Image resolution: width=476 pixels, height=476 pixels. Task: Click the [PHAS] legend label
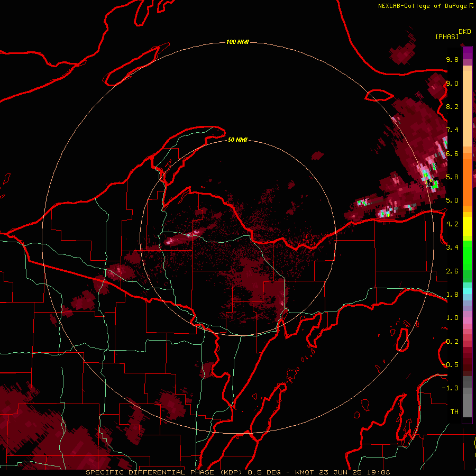click(447, 36)
